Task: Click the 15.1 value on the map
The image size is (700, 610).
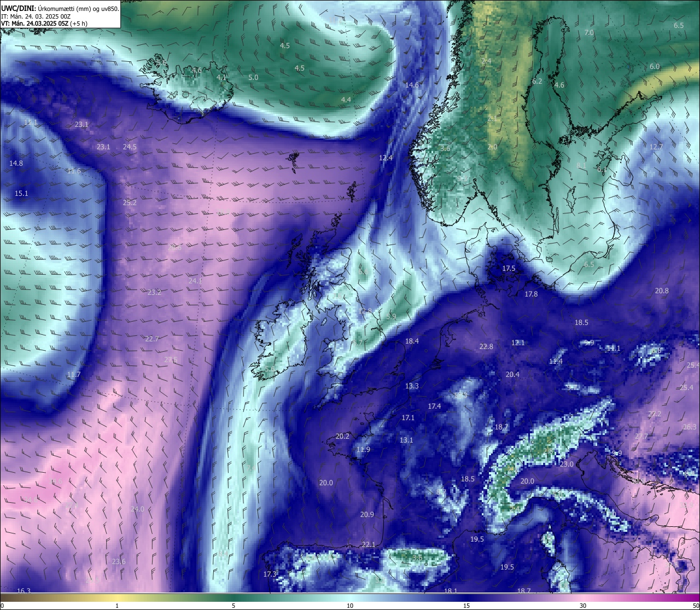Action: pyautogui.click(x=21, y=193)
